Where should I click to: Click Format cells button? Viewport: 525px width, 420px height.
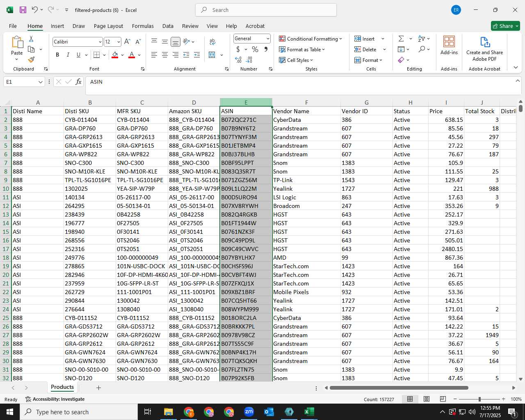point(368,60)
